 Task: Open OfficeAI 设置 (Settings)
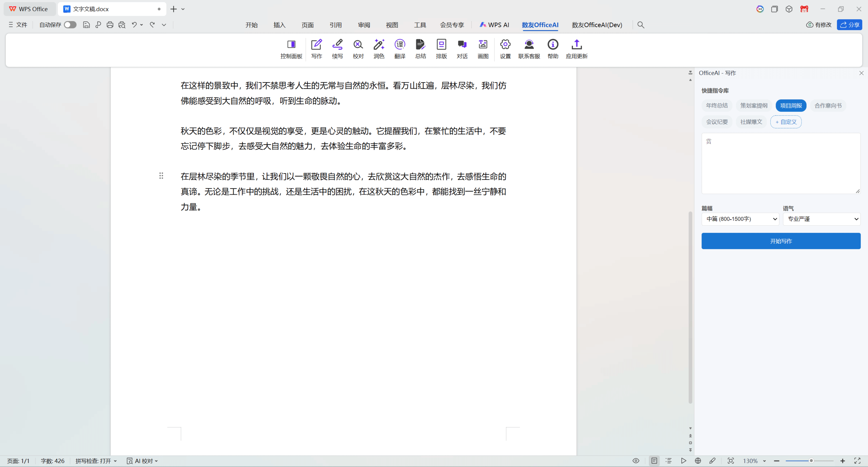505,49
